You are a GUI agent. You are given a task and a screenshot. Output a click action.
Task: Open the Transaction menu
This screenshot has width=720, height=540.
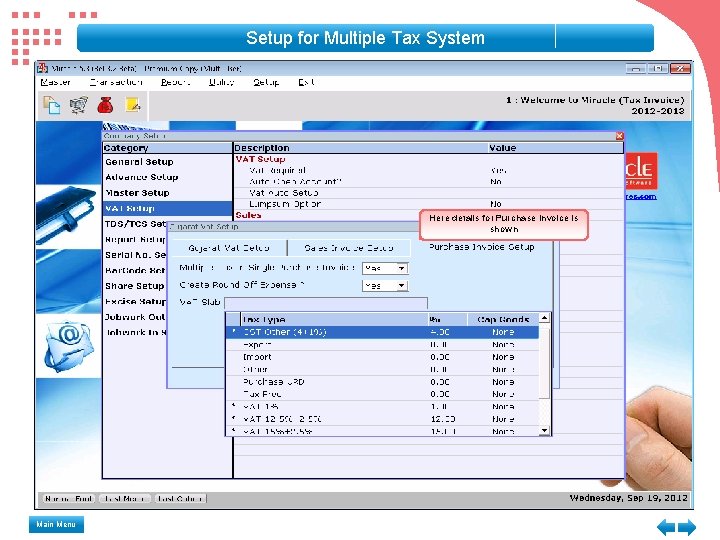116,82
